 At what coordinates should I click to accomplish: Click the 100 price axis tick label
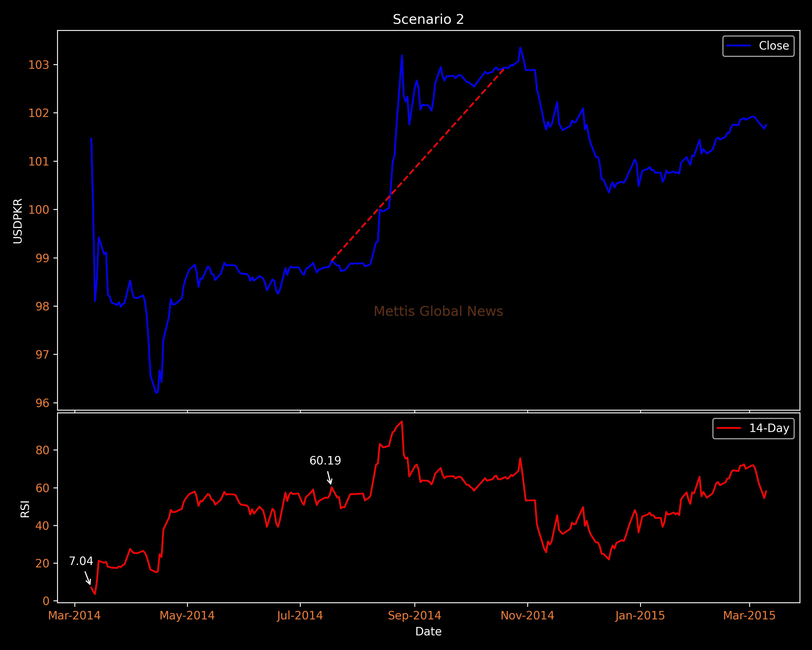pos(39,210)
